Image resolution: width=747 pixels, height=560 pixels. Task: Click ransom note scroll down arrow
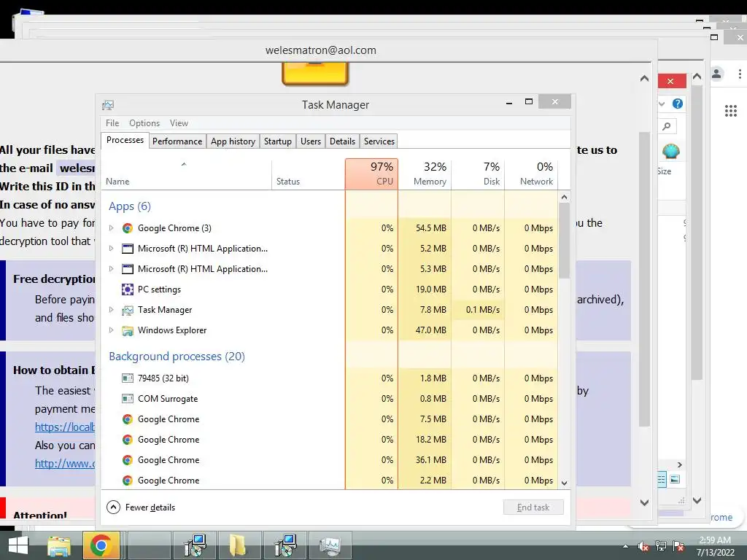(645, 502)
